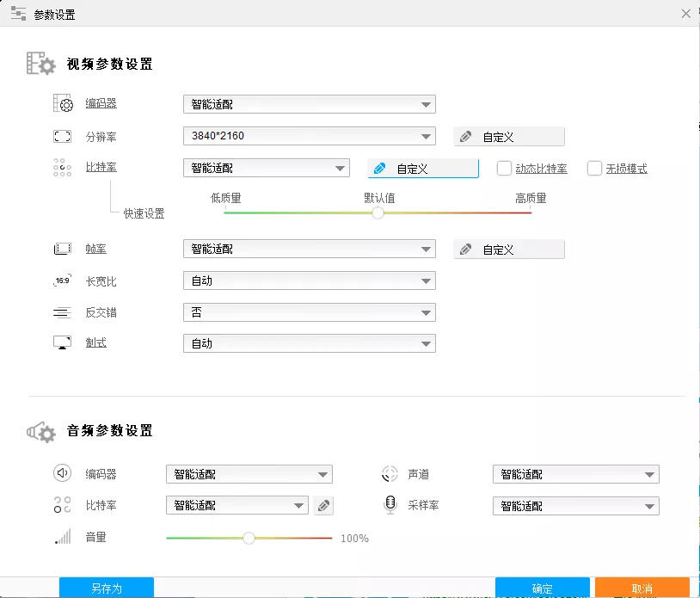Click the 确定 confirm button
700x598 pixels.
coord(542,586)
